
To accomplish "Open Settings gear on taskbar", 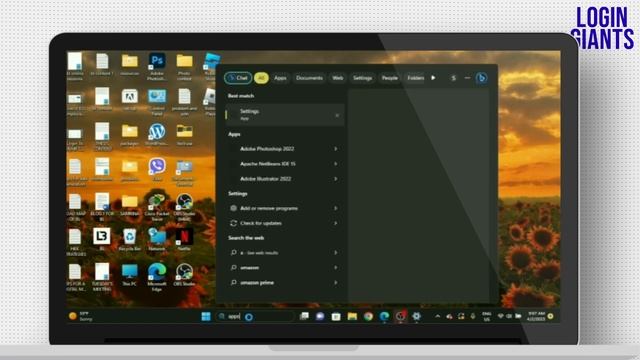I will (x=416, y=316).
